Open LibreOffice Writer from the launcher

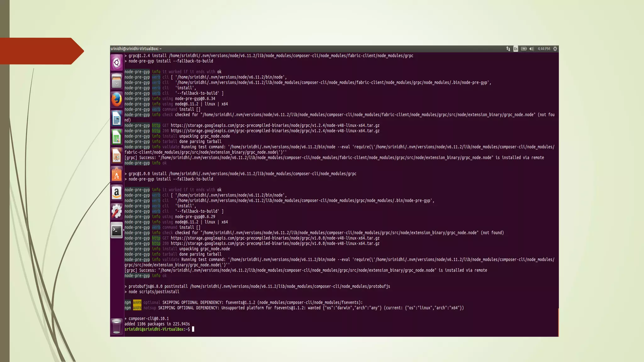117,118
